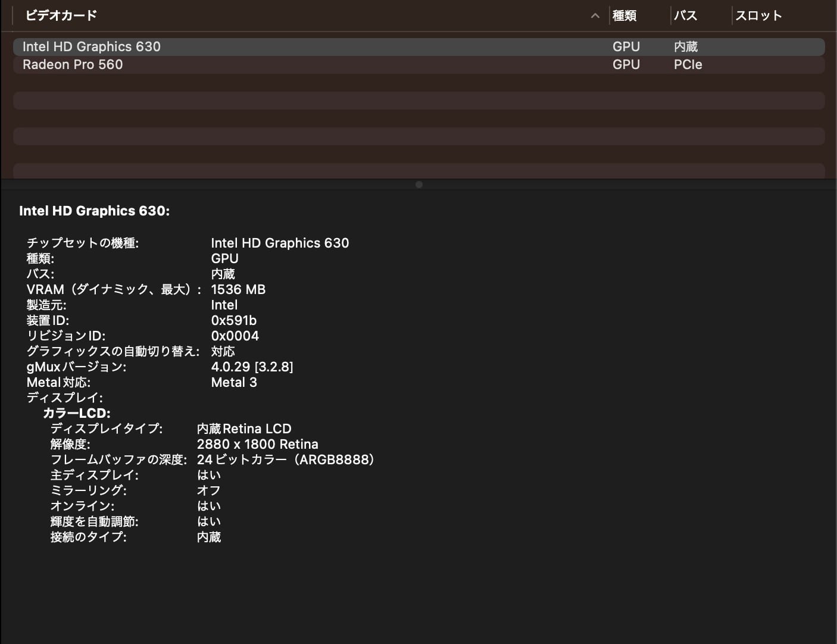837x644 pixels.
Task: Click the sort chevron in the ビデオカード header
Action: point(595,16)
